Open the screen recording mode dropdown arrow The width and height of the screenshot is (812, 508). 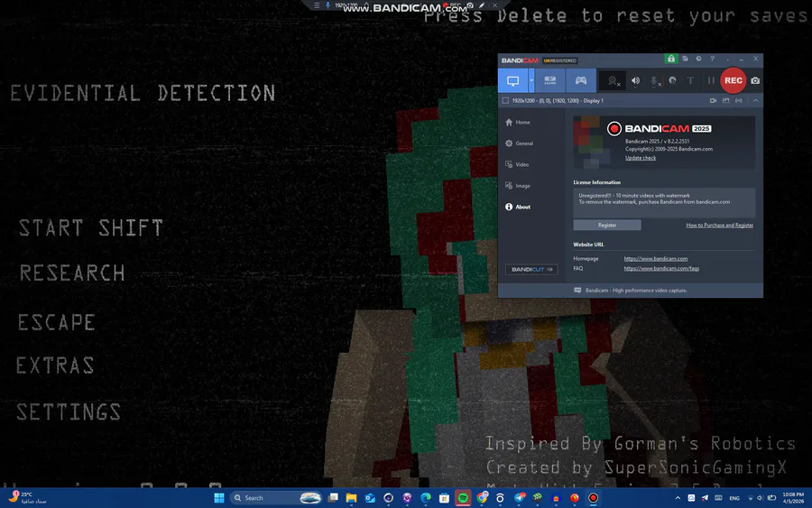click(x=531, y=81)
